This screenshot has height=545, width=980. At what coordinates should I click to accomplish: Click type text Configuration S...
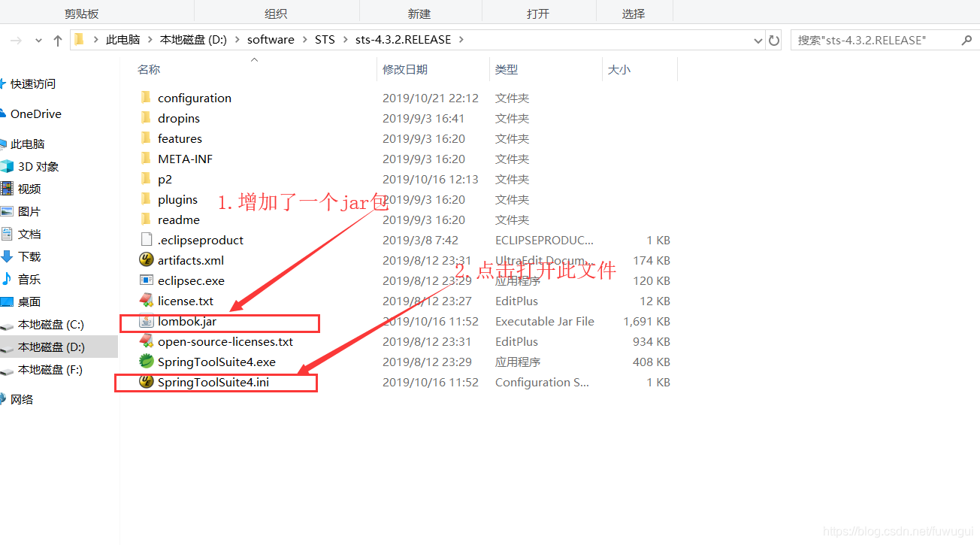tap(542, 382)
